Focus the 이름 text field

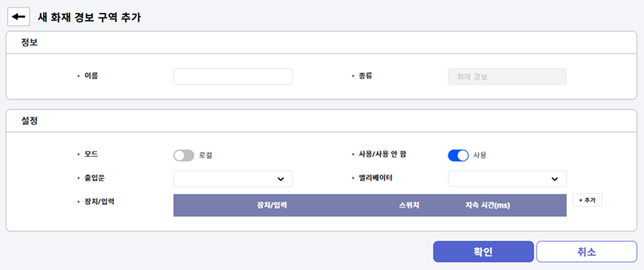[x=232, y=77]
